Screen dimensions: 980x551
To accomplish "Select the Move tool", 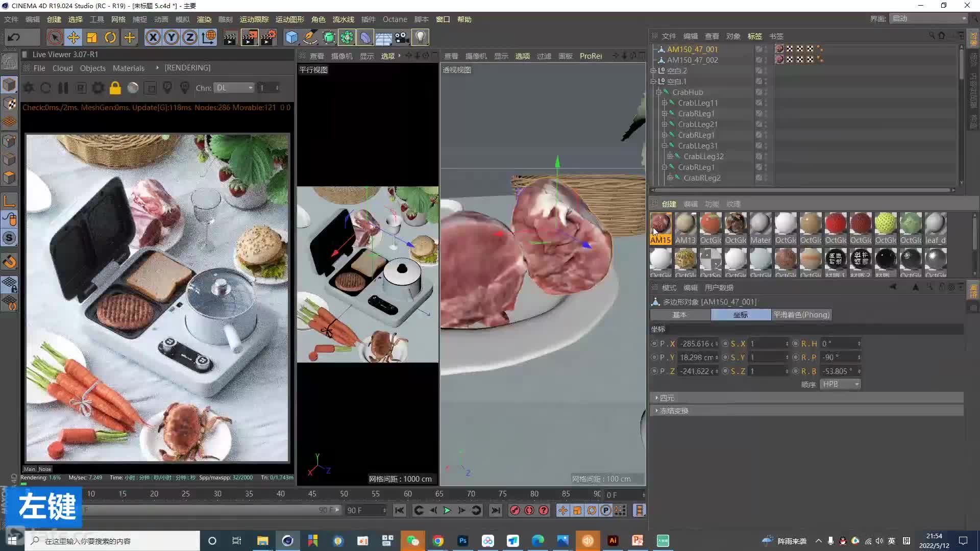I will (x=73, y=37).
